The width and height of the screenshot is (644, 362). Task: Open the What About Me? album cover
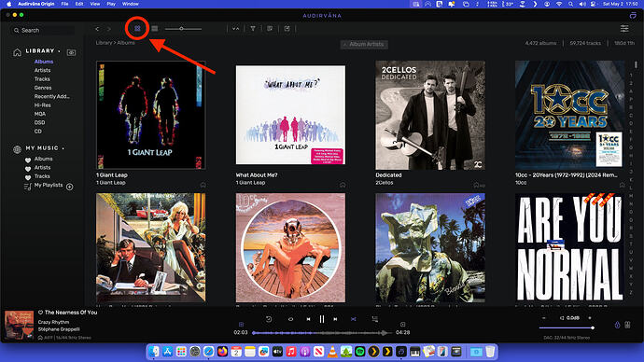pos(290,115)
